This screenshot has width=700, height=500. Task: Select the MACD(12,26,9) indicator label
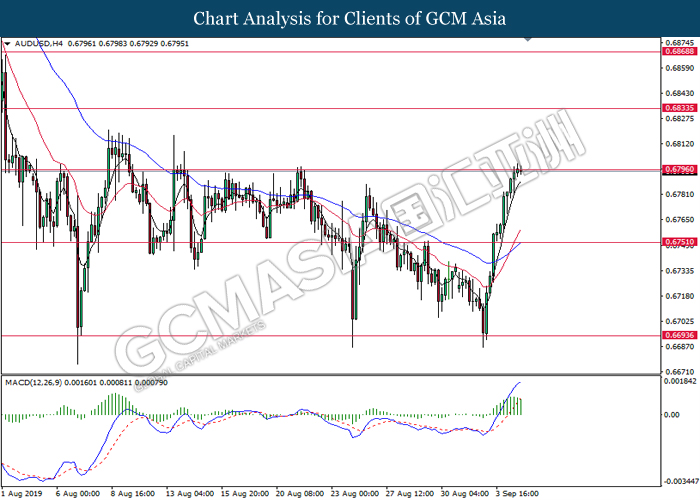click(x=34, y=383)
